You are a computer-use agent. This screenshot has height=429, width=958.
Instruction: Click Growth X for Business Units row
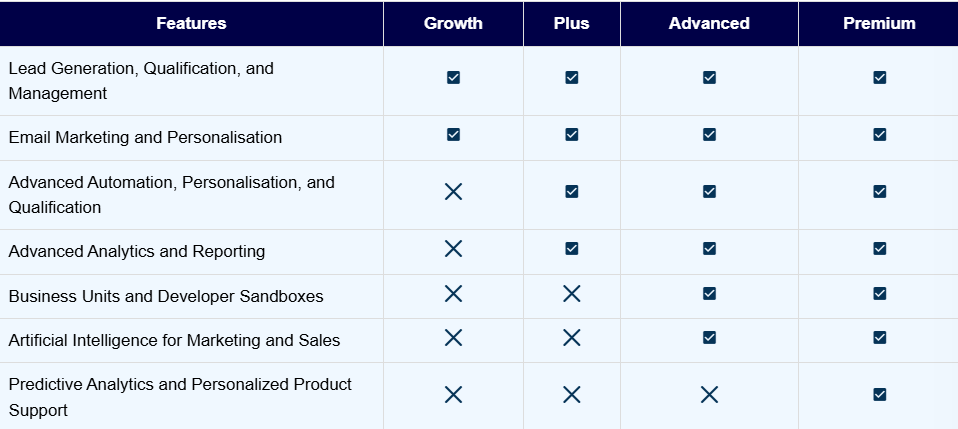(453, 294)
